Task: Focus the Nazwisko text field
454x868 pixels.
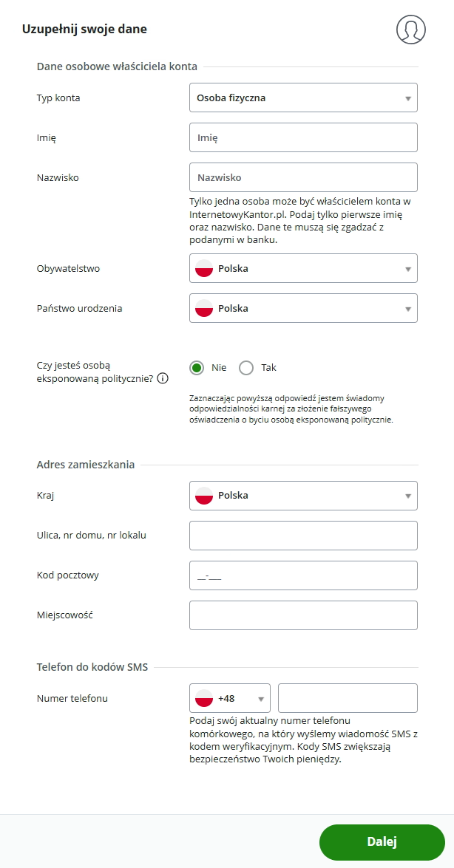Action: click(x=303, y=177)
